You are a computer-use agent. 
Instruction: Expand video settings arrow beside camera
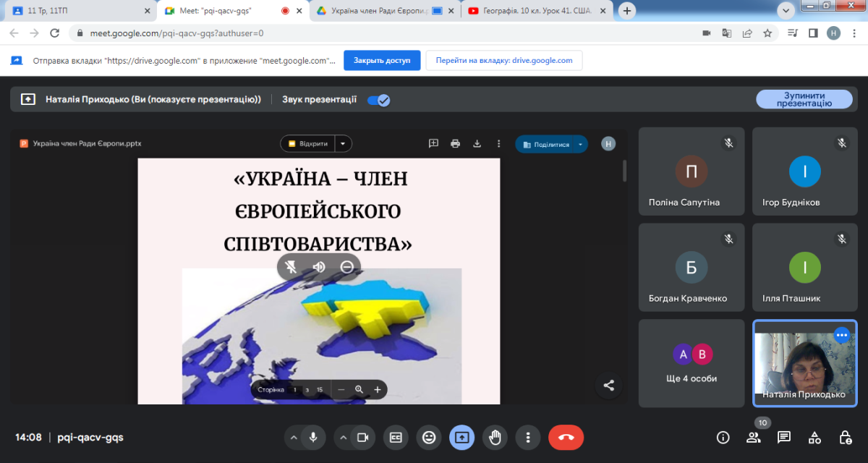343,437
